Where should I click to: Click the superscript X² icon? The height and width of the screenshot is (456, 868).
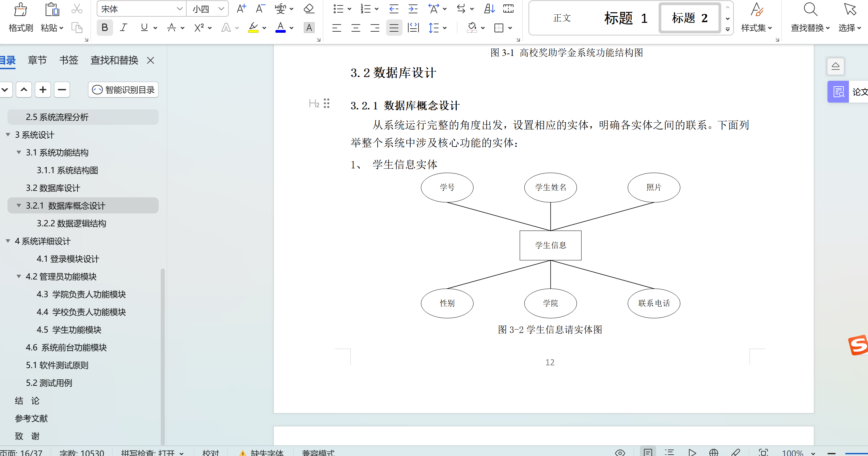click(199, 28)
